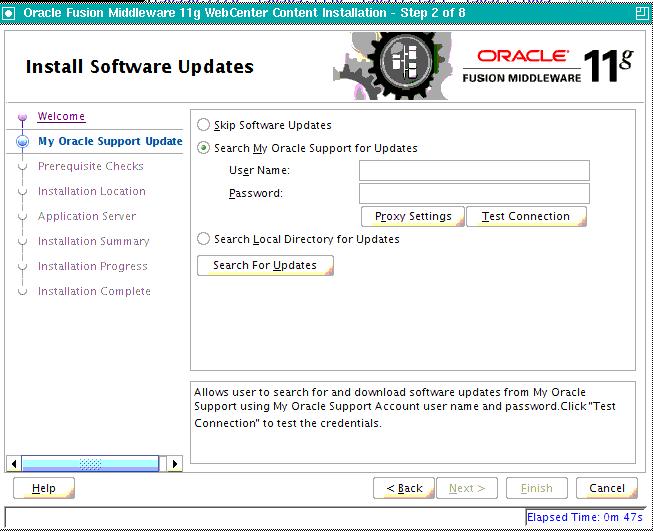Viewport: 653px width, 531px height.
Task: Click the Oracle Fusion Middleware 11g logo
Action: [x=548, y=66]
